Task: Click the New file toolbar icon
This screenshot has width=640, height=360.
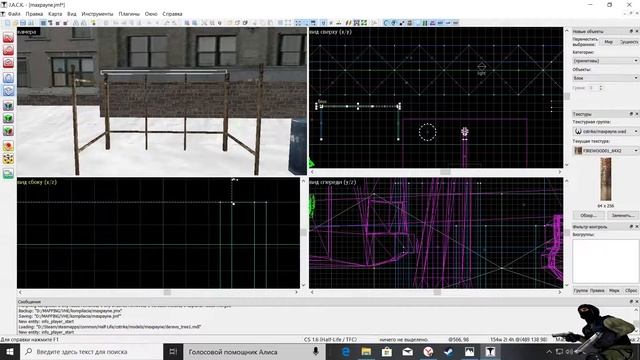Action: [8, 23]
